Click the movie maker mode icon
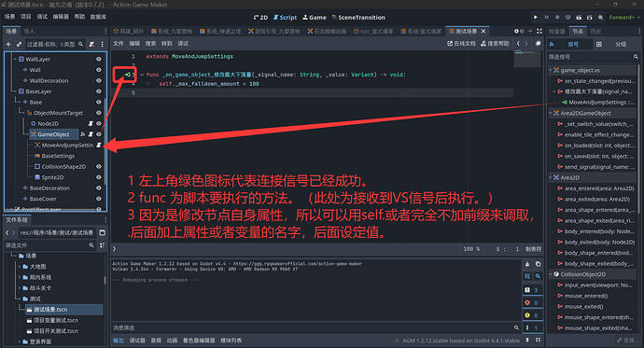This screenshot has width=644, height=348. coord(600,17)
